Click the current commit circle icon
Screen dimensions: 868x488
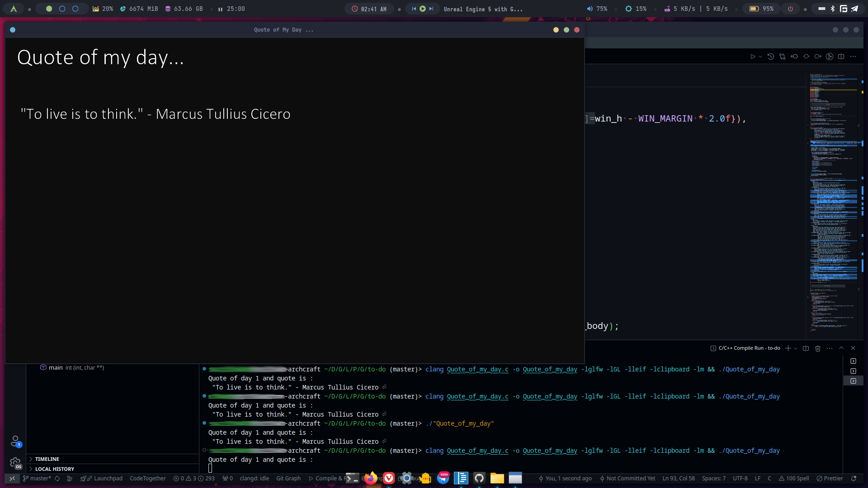point(806,56)
